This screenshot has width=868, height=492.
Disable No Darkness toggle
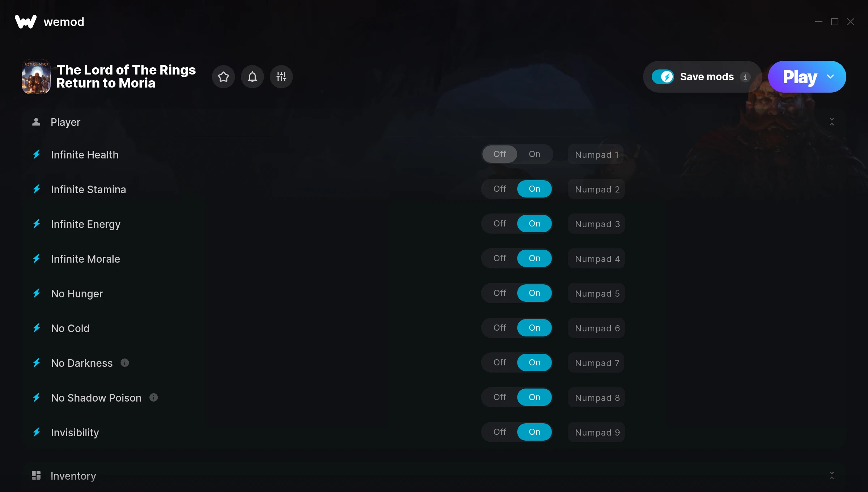coord(499,362)
